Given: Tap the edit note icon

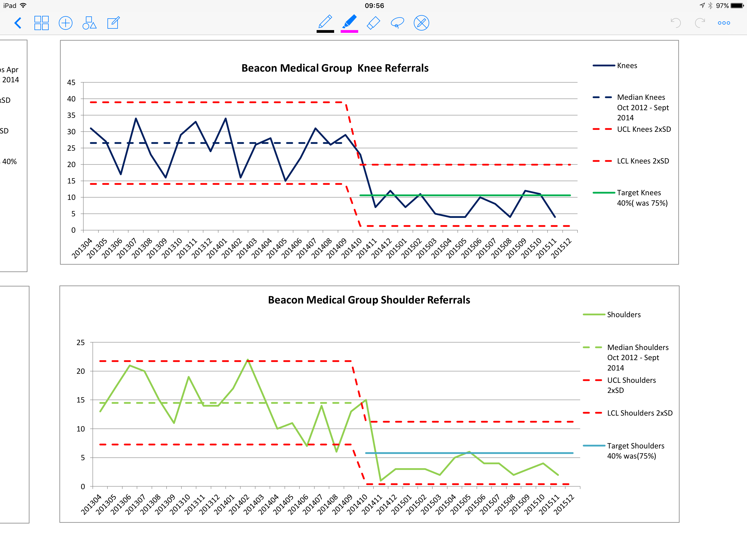Looking at the screenshot, I should coord(113,23).
